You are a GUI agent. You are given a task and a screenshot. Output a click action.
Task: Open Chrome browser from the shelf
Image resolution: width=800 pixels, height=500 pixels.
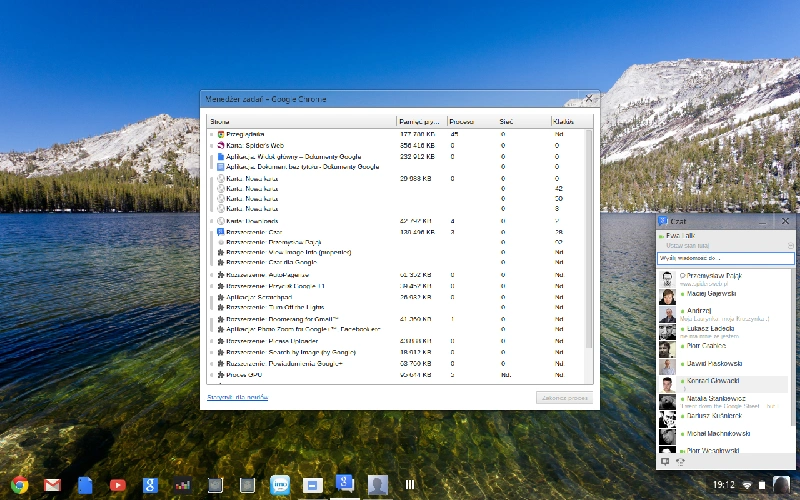click(19, 484)
